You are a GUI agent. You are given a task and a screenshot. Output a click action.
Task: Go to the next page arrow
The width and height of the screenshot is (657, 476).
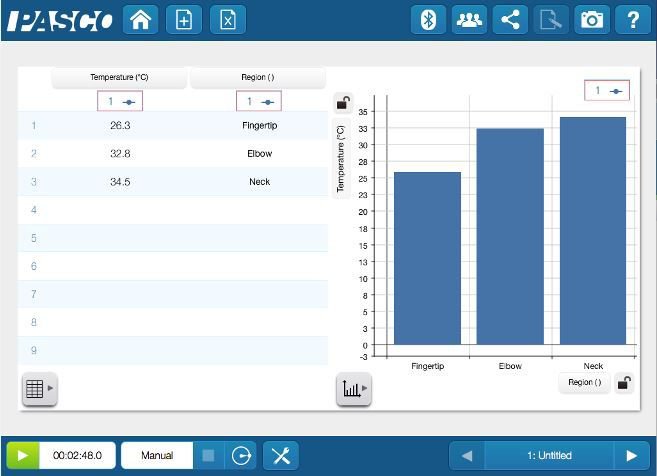pyautogui.click(x=631, y=455)
